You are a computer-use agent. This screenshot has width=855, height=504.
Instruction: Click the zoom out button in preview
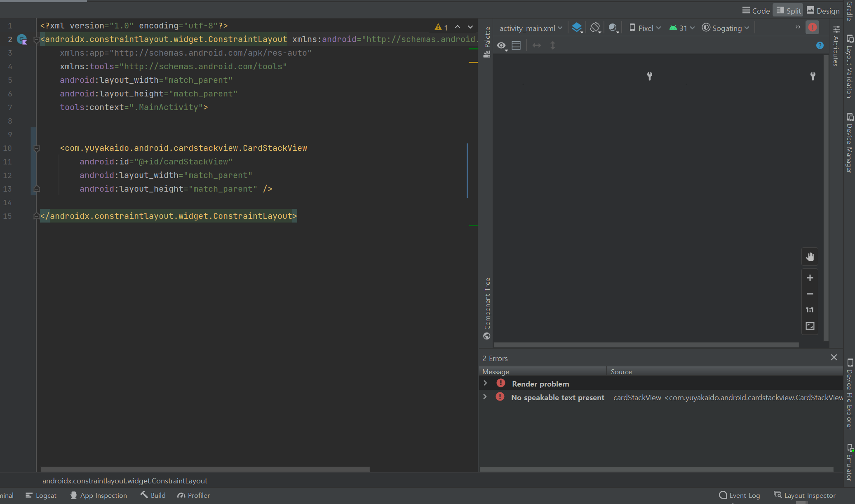point(809,293)
